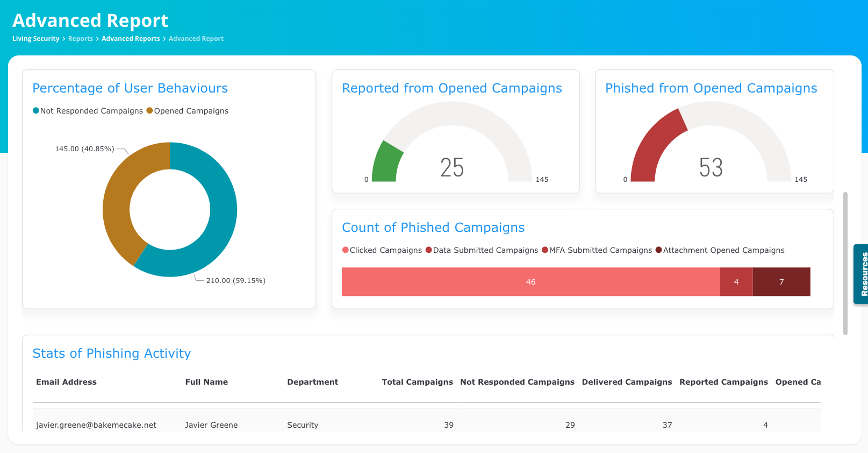Sort by Total Campaigns column header
This screenshot has width=868, height=453.
point(417,382)
